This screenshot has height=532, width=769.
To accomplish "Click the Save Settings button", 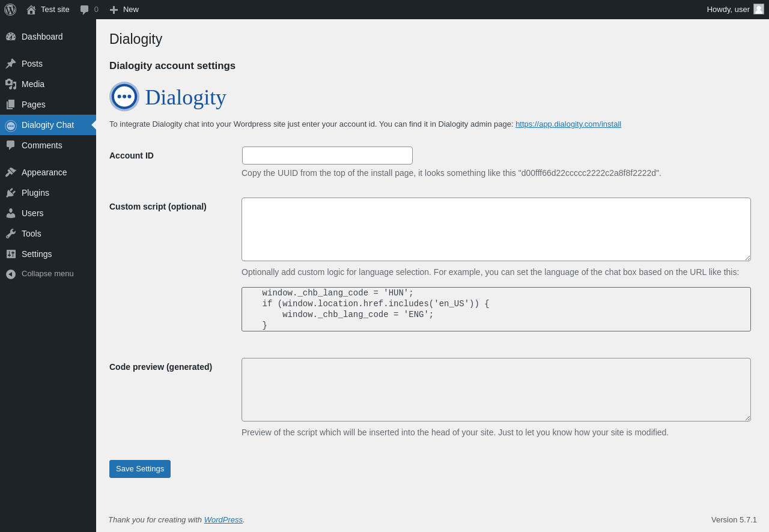I will coord(140,469).
